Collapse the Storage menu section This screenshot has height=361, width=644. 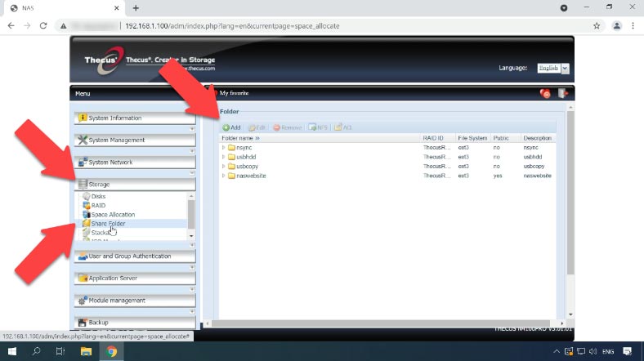tap(135, 185)
